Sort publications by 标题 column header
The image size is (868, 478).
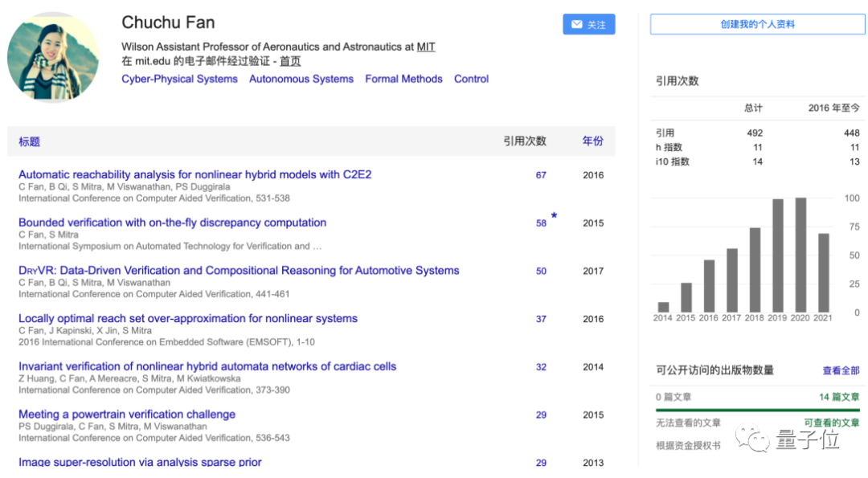tap(29, 141)
